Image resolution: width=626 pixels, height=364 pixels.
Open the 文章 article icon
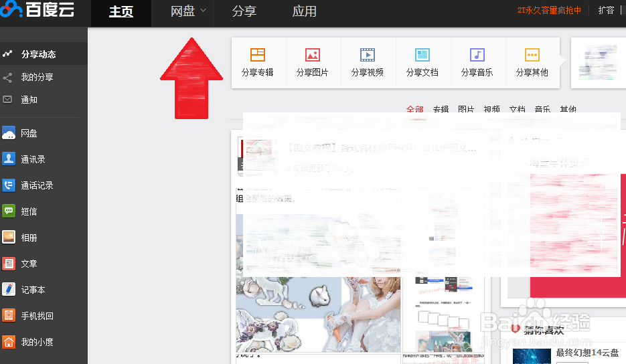coord(9,264)
